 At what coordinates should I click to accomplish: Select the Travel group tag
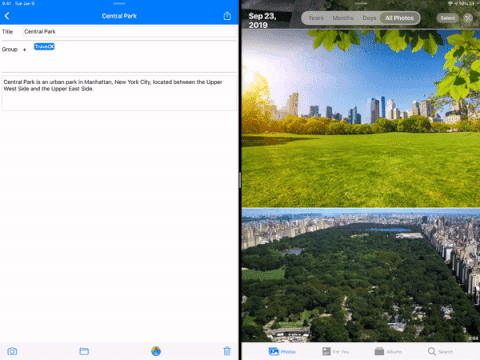click(x=44, y=47)
